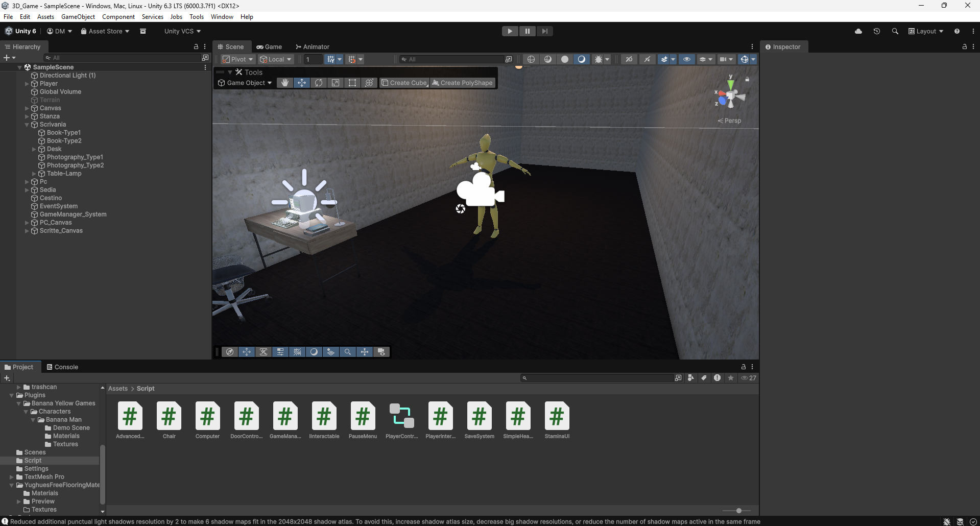Switch to the Game tab

pyautogui.click(x=270, y=46)
